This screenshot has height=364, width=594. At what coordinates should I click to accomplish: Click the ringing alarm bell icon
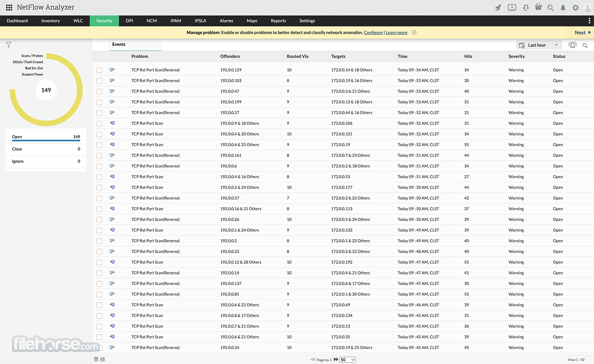573,45
